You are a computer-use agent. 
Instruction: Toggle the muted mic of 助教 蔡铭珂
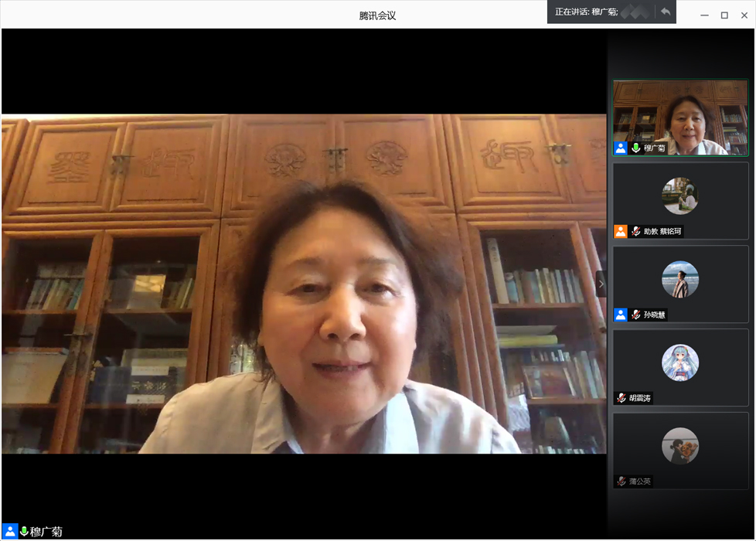coord(635,231)
